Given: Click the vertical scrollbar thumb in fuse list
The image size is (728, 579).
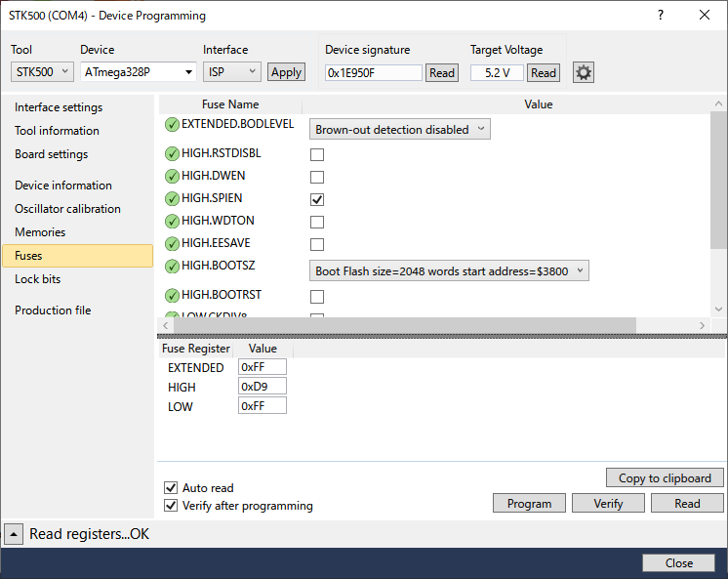Looking at the screenshot, I should (718, 181).
